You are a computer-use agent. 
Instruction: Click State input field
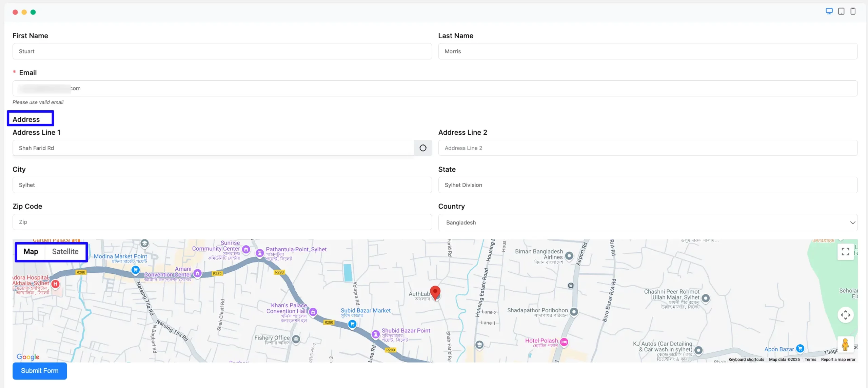(x=648, y=185)
